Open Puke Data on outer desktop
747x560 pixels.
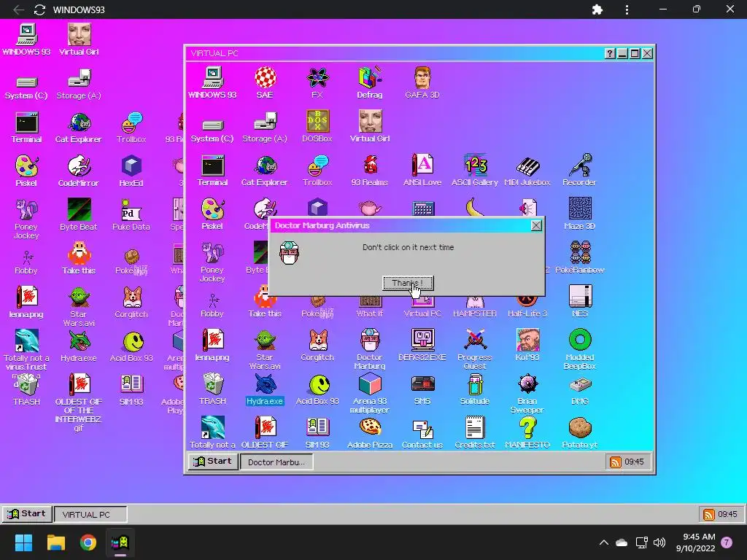(131, 215)
